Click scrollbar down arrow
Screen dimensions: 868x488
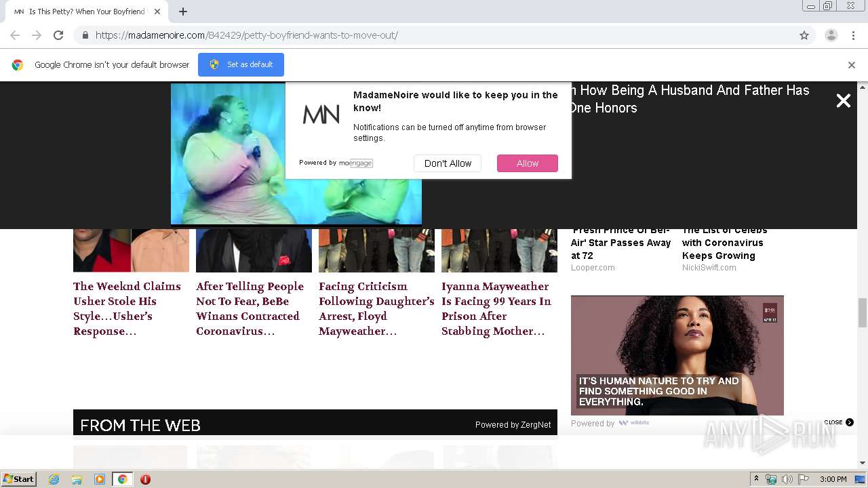tap(863, 463)
